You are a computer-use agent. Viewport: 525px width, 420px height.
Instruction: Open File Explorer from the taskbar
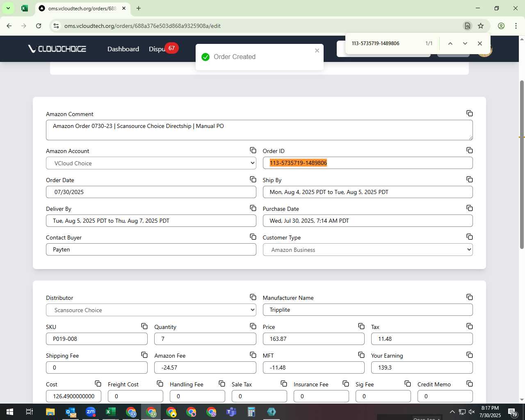click(50, 412)
